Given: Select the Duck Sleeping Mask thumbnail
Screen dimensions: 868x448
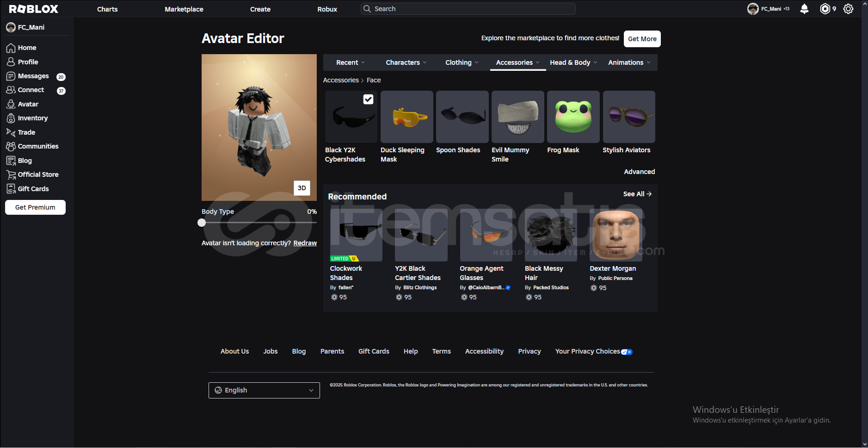Looking at the screenshot, I should (x=407, y=117).
